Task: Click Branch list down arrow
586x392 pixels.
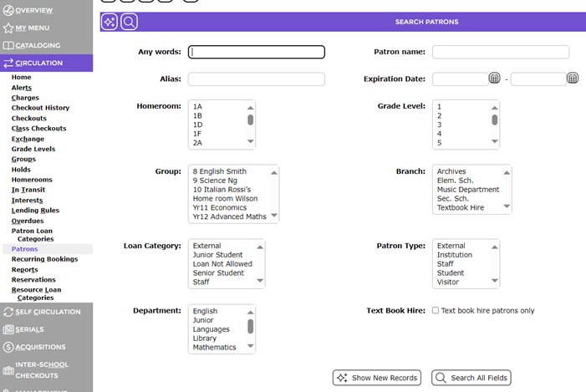Action: point(507,206)
